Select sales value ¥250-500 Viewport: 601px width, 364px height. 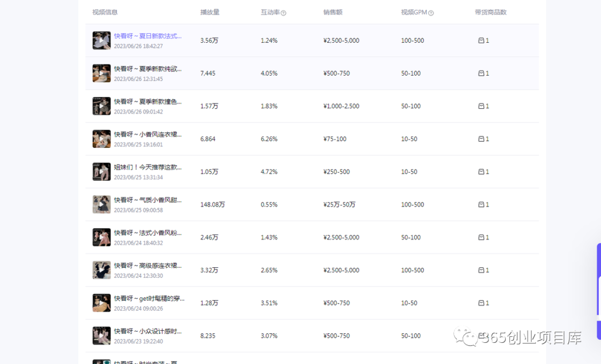[x=337, y=172]
